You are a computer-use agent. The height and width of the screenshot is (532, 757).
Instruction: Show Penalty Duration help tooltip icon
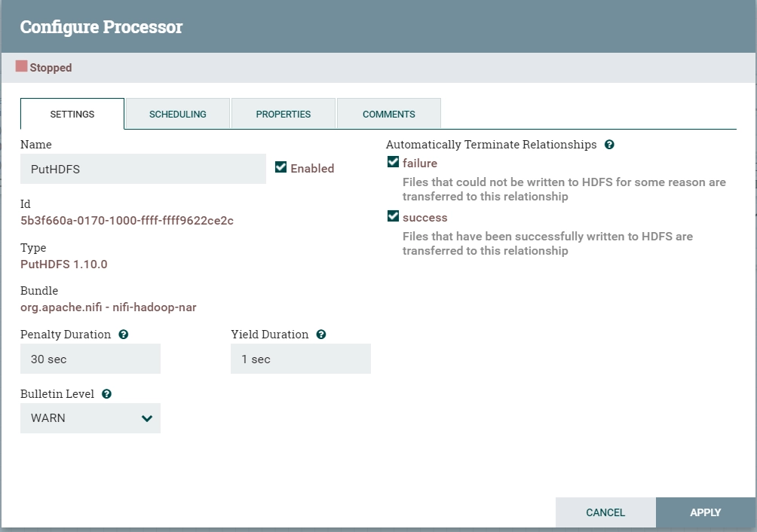(124, 335)
